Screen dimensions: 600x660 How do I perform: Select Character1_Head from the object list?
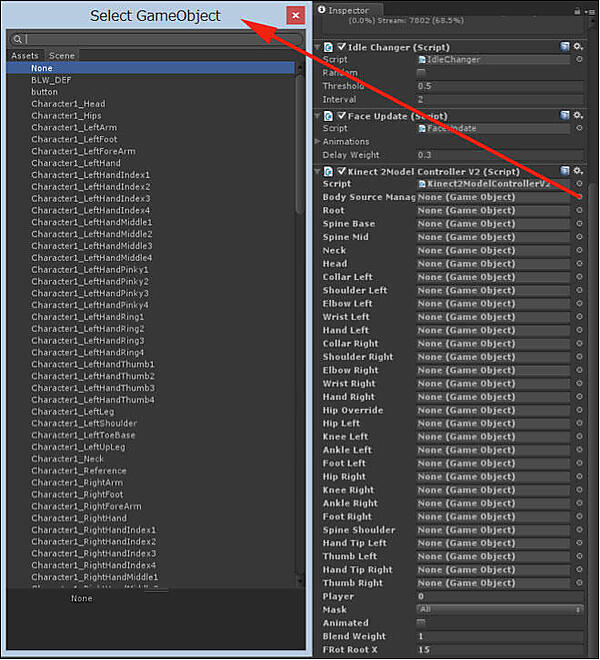click(68, 104)
